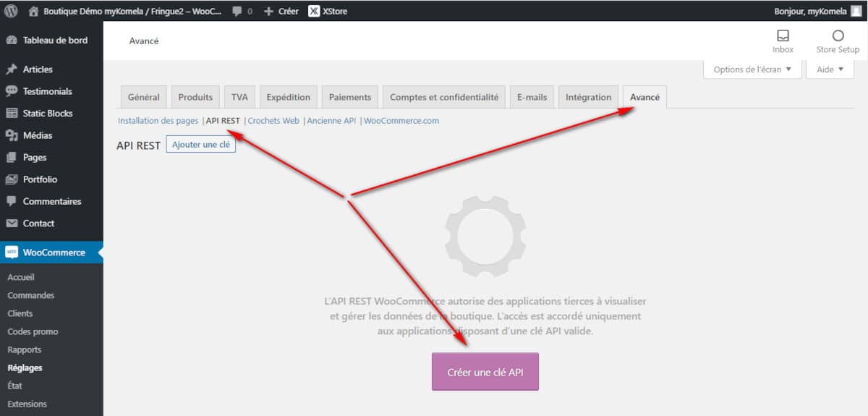Viewport: 868px width, 416px height.
Task: Open the Clients submenu
Action: tap(20, 313)
